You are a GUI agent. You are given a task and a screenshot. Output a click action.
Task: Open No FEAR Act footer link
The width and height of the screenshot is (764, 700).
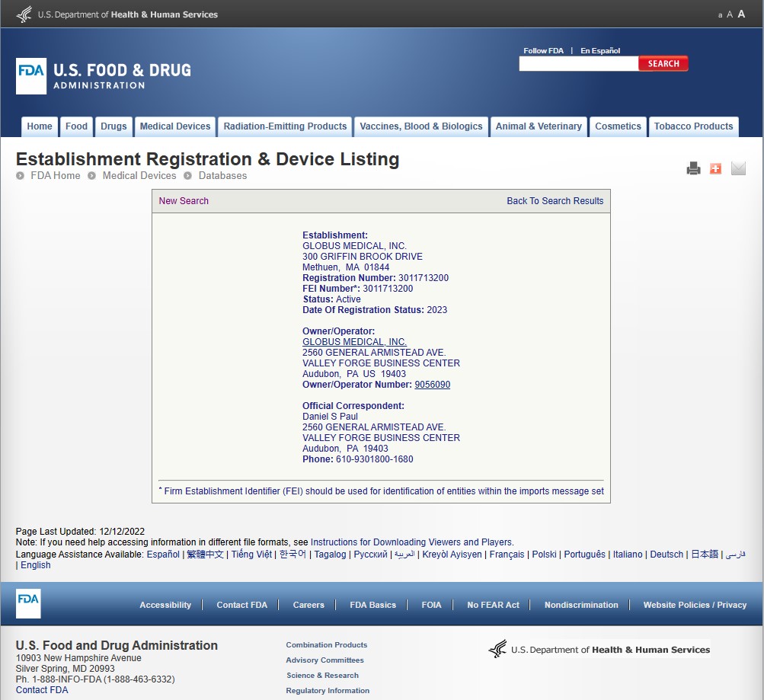(493, 605)
